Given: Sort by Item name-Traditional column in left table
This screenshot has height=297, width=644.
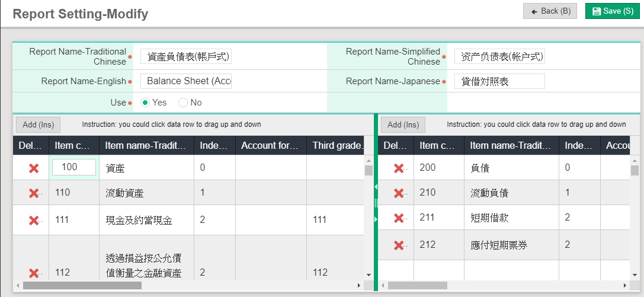Looking at the screenshot, I should coord(146,145).
